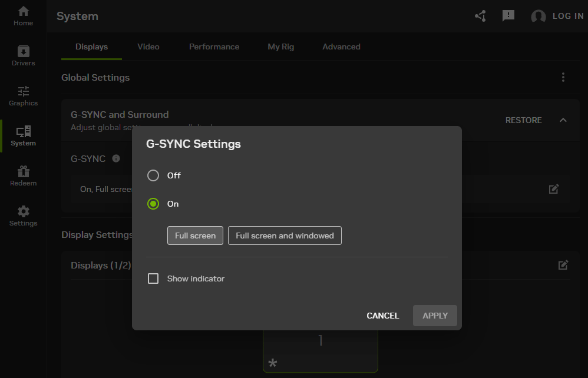Viewport: 588px width, 378px height.
Task: Switch to the Displays tab
Action: (x=91, y=47)
